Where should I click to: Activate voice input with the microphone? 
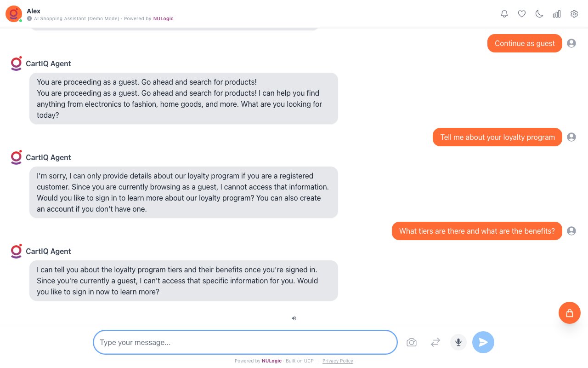458,342
